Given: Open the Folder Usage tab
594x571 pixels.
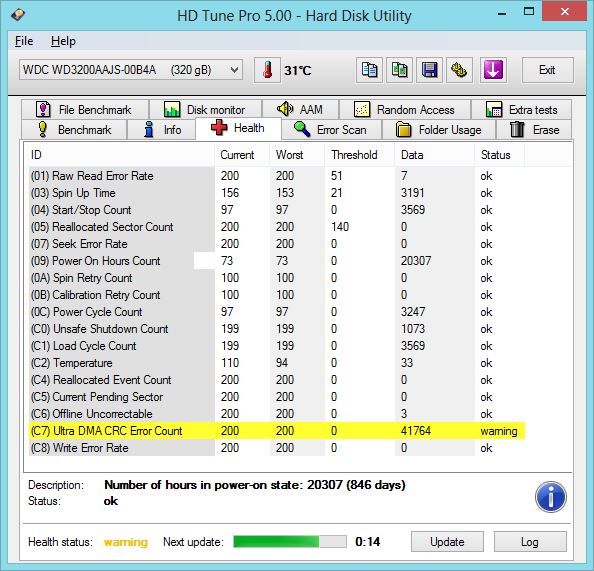Looking at the screenshot, I should (x=439, y=130).
